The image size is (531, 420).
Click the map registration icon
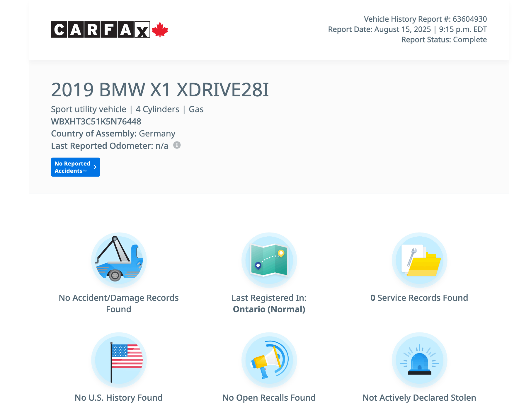269,260
